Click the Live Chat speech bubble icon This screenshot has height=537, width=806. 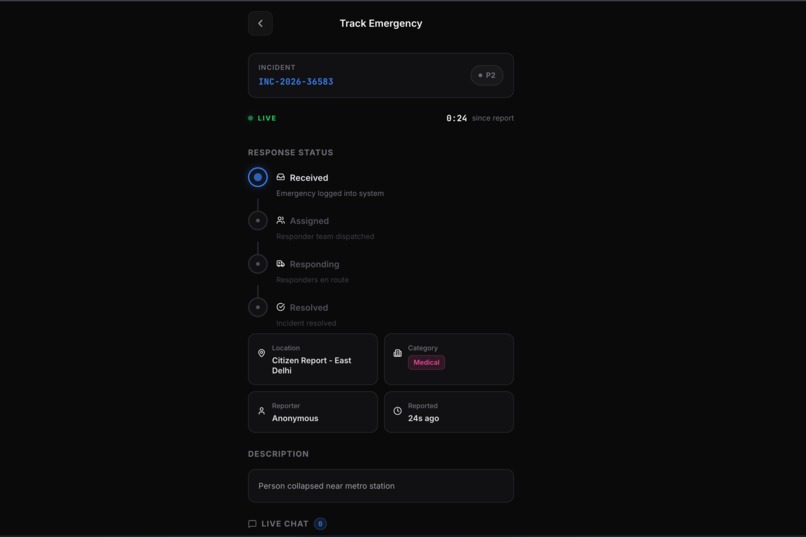(252, 524)
